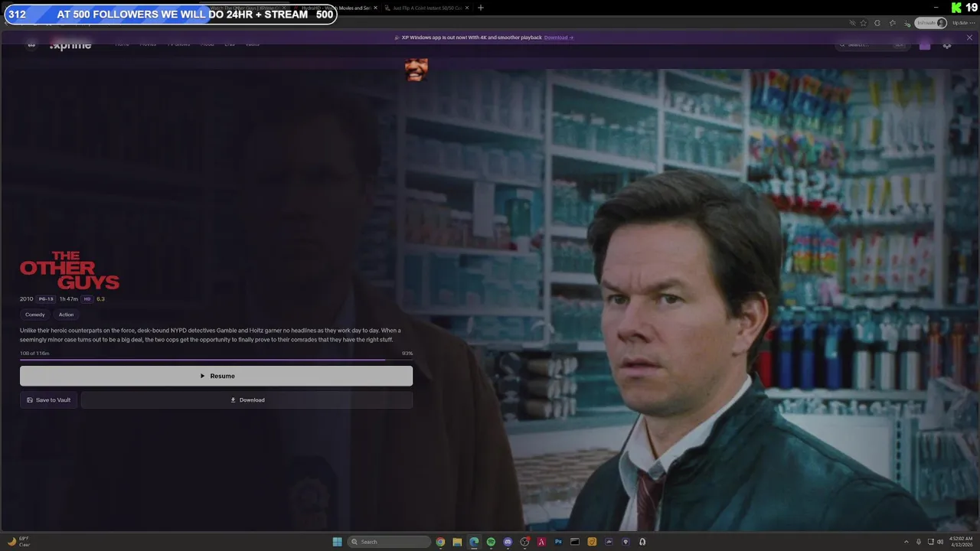The height and width of the screenshot is (551, 980).
Task: Launch Google Chrome from the taskbar
Action: click(440, 542)
